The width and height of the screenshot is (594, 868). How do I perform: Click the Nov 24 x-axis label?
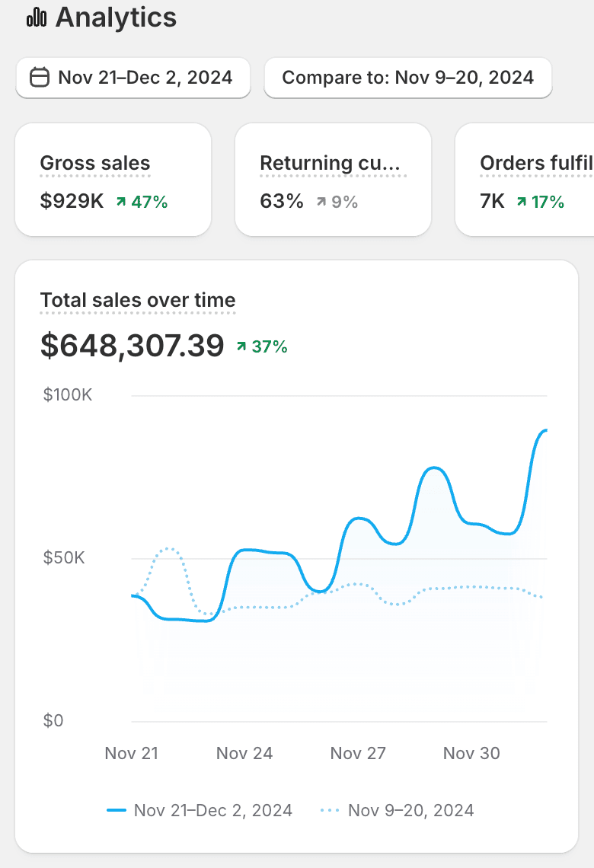(244, 754)
